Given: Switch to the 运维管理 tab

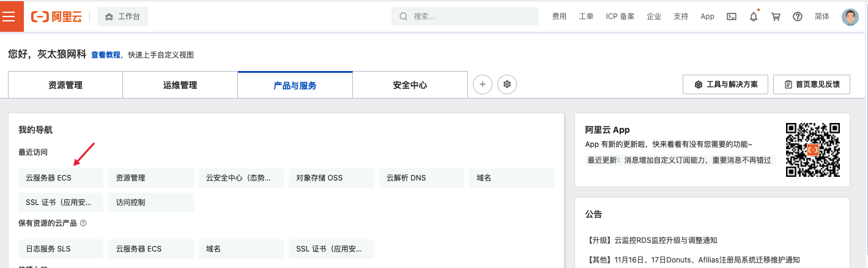Looking at the screenshot, I should (x=180, y=85).
